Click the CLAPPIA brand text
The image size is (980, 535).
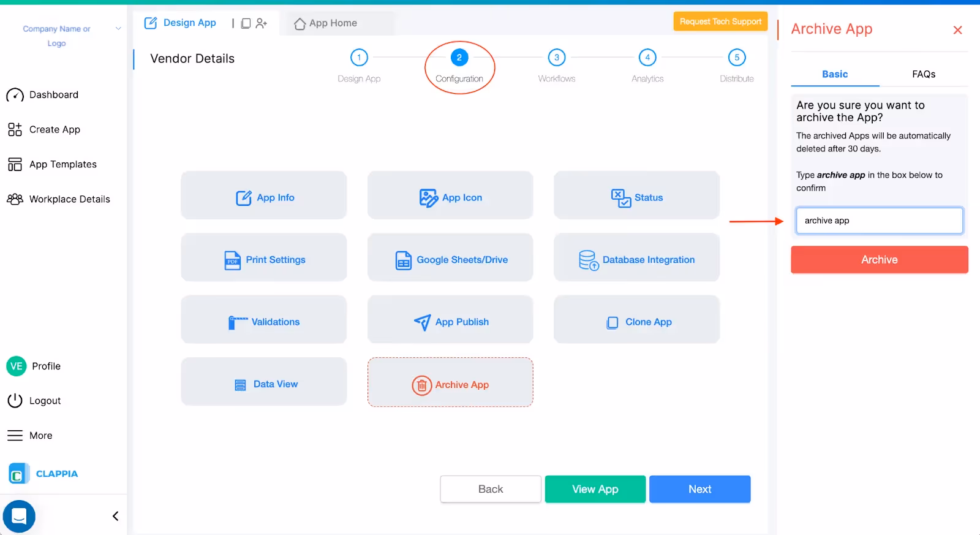click(57, 474)
